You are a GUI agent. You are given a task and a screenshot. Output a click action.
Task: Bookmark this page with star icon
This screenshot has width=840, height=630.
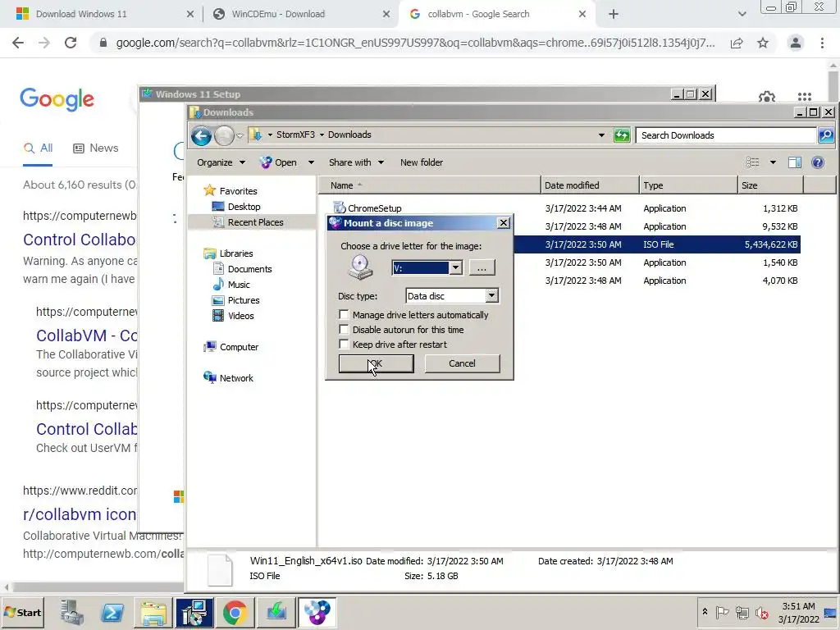click(763, 43)
